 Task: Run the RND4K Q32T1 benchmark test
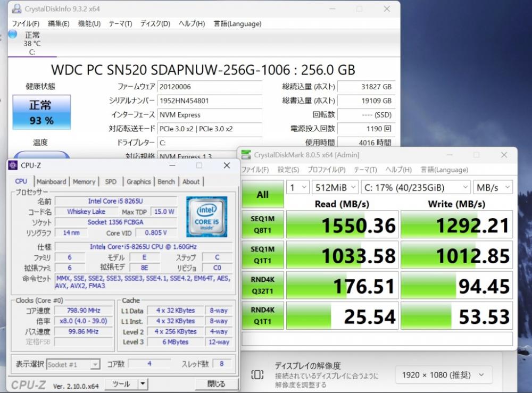pos(263,285)
